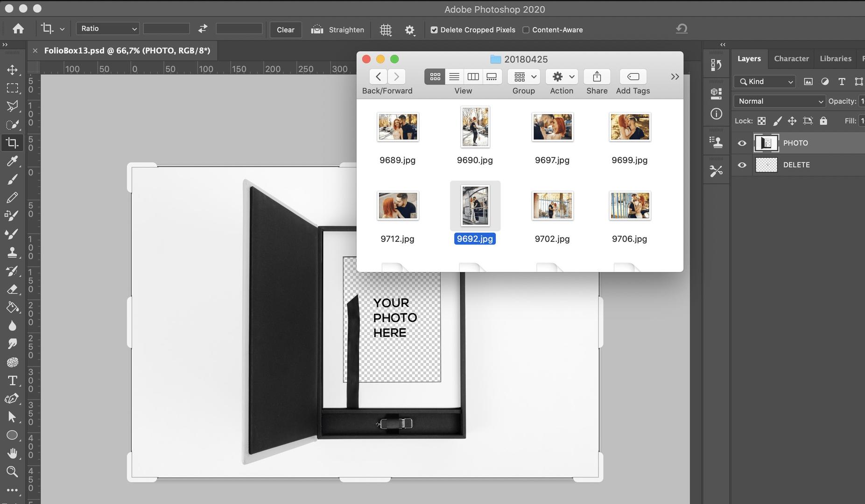Screen dimensions: 865x504
Task: Open the Kind filter dropdown
Action: (x=765, y=81)
